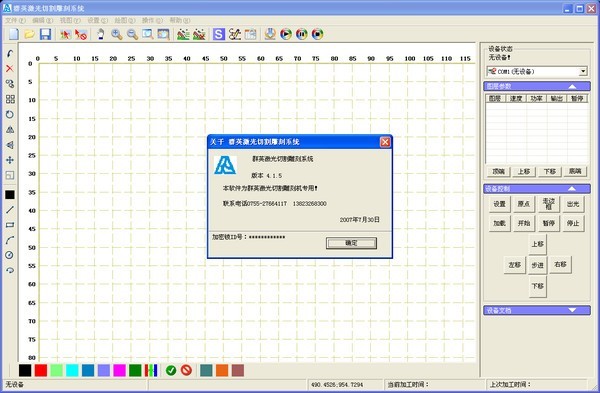Open the COM1 device dropdown
Viewport: 600px width, 393px height.
pyautogui.click(x=583, y=71)
